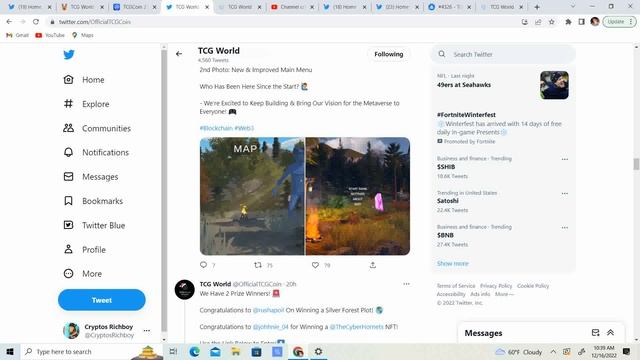Open a new Chrome tab

(x=537, y=7)
